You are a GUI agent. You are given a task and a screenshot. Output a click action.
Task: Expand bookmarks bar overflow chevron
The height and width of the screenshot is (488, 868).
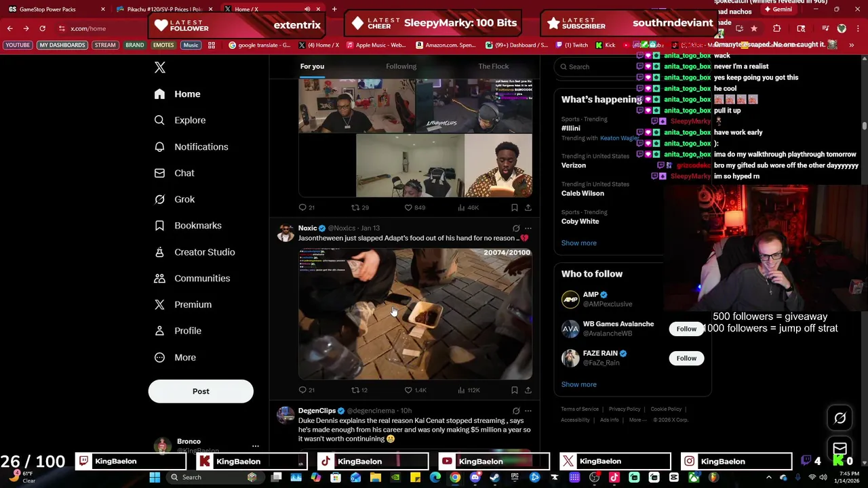[851, 45]
